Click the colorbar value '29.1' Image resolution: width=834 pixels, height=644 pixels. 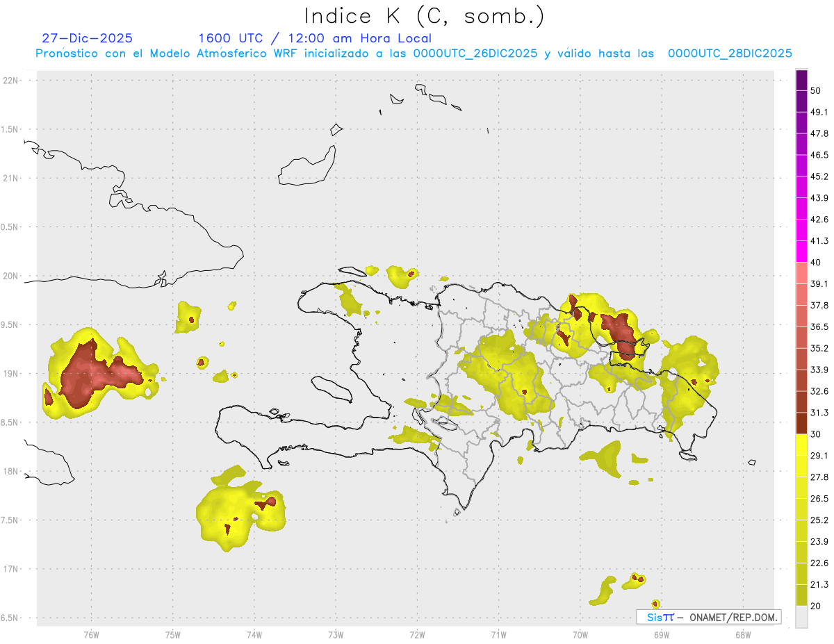tap(819, 456)
